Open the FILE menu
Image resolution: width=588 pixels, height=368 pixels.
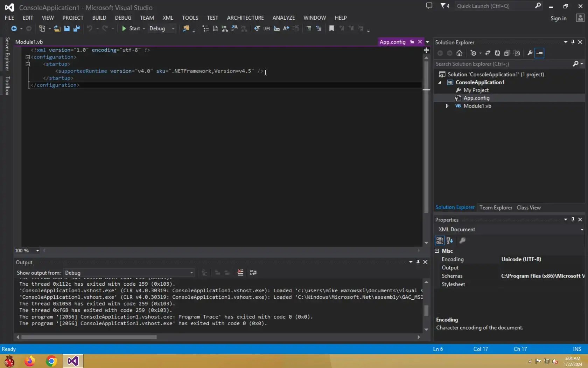(x=9, y=18)
